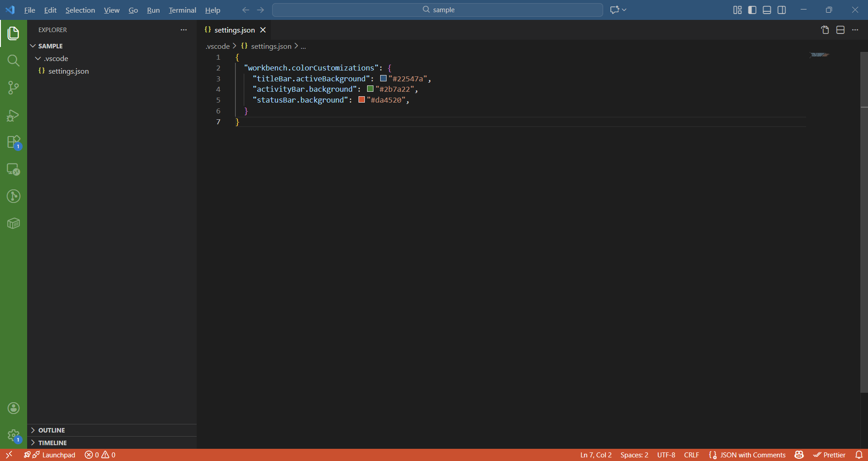Open the Extensions view

14,142
